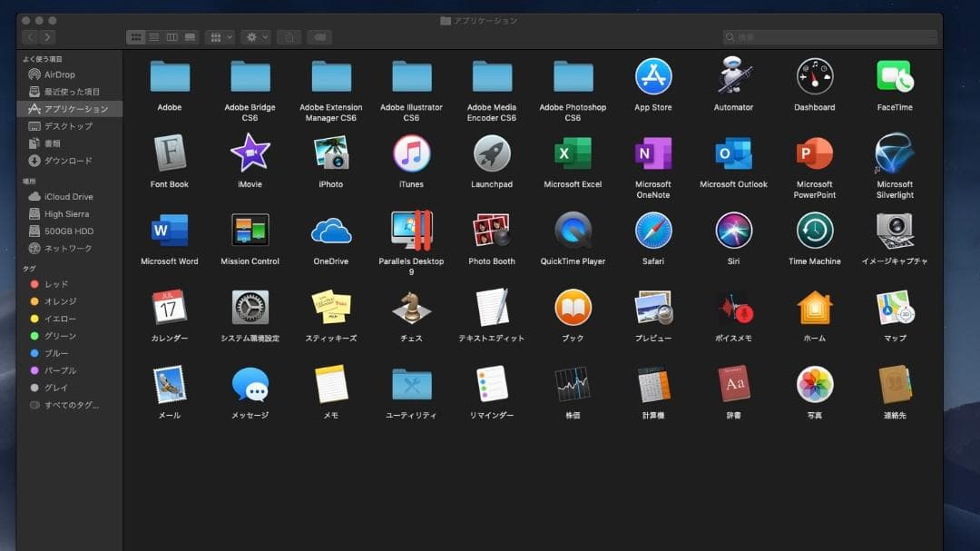This screenshot has width=980, height=551.
Task: Click the Finder back navigation button
Action: point(29,37)
